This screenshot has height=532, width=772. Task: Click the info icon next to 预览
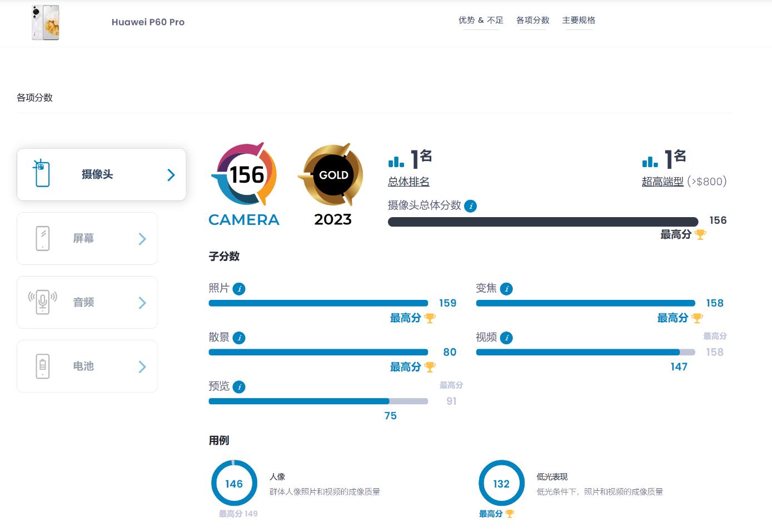click(239, 387)
